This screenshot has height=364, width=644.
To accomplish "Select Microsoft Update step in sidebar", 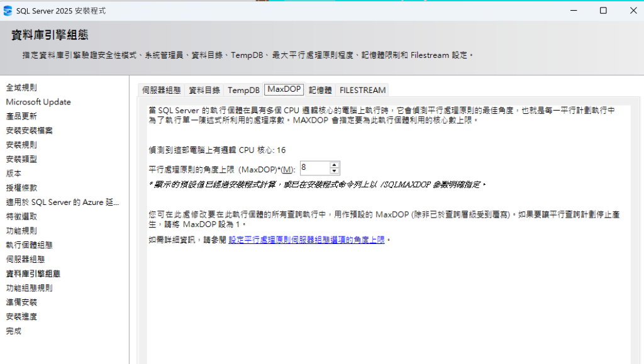I will [38, 102].
